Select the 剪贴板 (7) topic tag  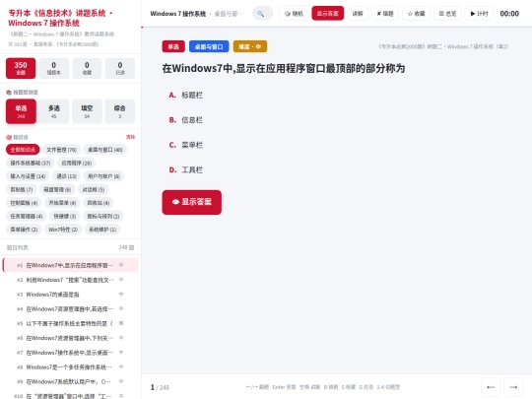point(22,189)
